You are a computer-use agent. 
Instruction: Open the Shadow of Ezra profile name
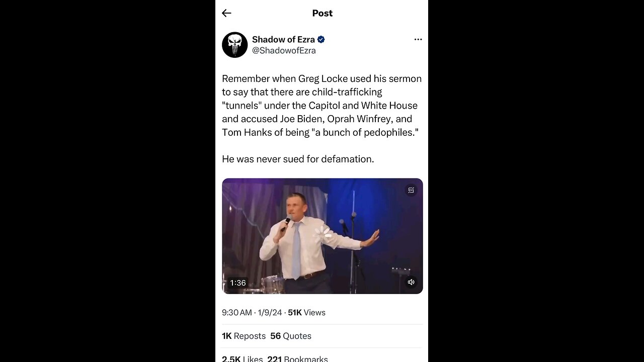[283, 39]
